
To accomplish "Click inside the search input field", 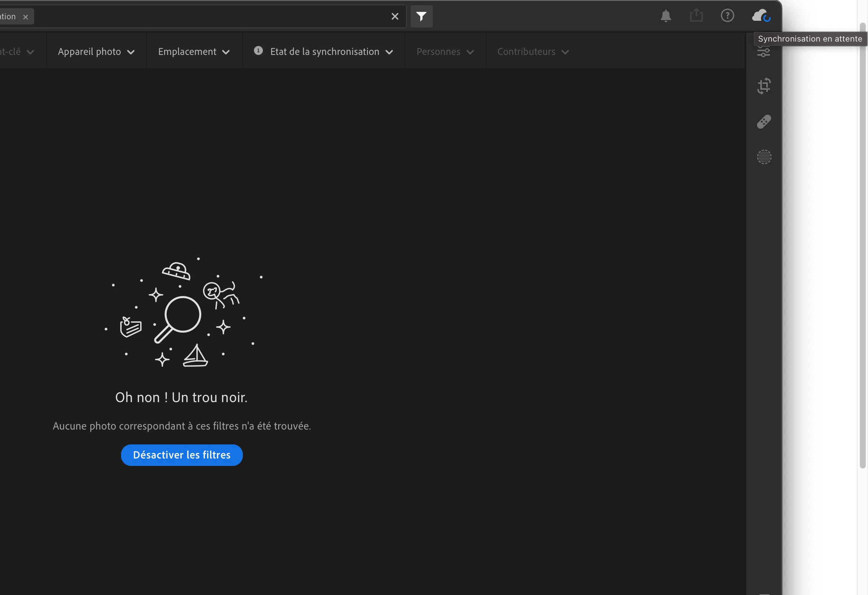I will point(209,16).
